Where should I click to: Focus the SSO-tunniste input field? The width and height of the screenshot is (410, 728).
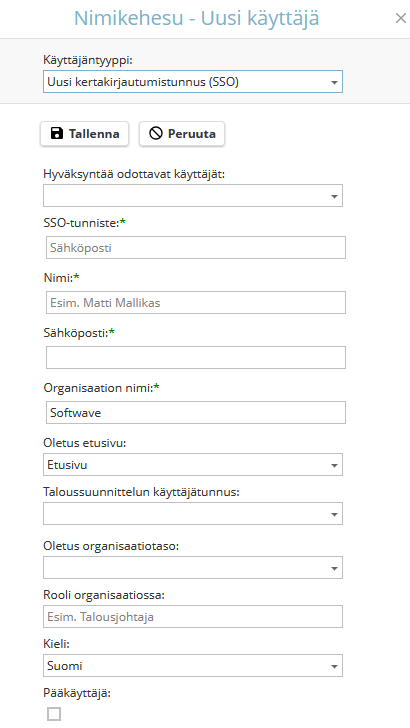coord(196,247)
